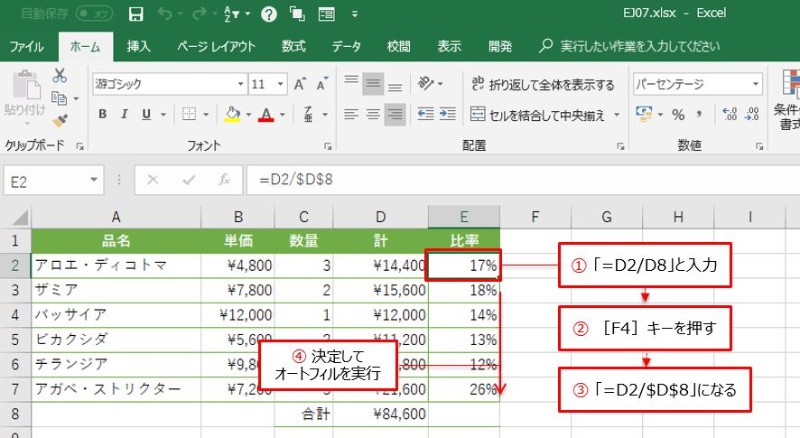Click the Save icon in quick access toolbar
800x438 pixels.
coord(136,14)
